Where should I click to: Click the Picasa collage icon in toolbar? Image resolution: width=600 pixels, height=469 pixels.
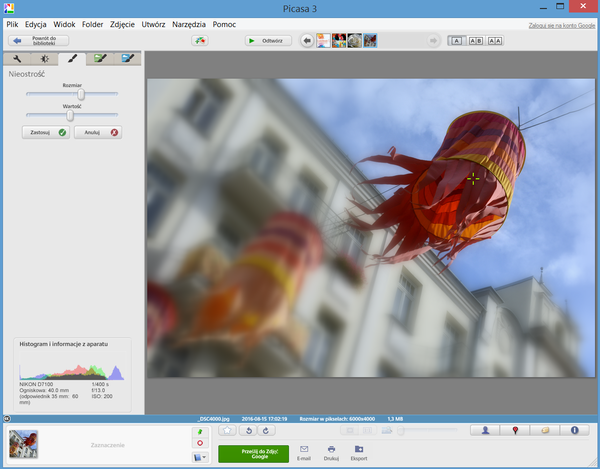tap(201, 41)
